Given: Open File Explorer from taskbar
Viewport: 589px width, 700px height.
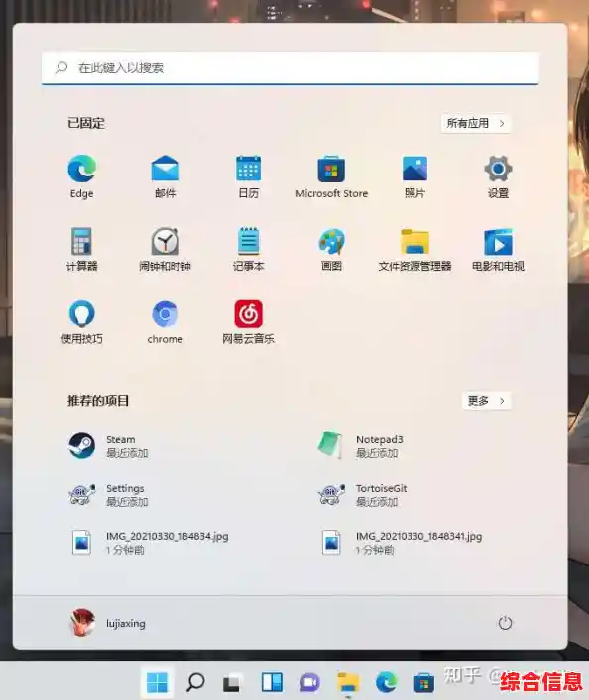Looking at the screenshot, I should [348, 682].
